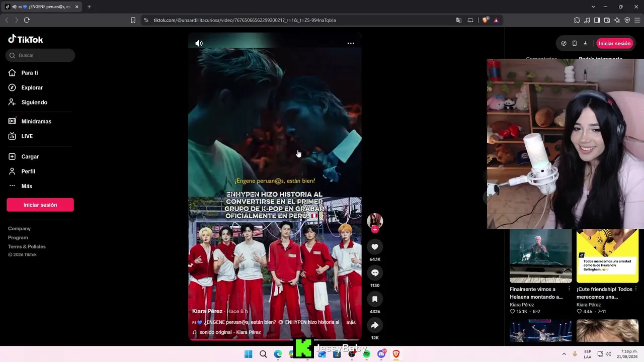Open the creator's round profile avatar
The width and height of the screenshot is (644, 362).
[x=375, y=220]
